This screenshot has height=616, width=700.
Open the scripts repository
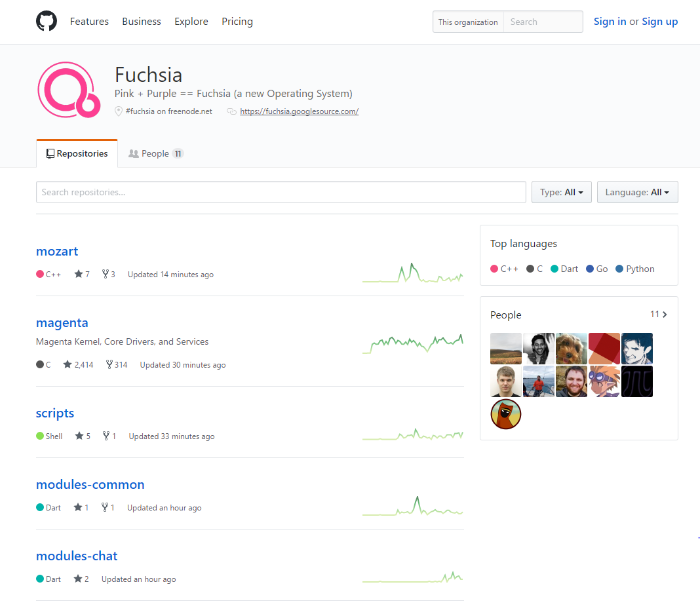pyautogui.click(x=55, y=414)
